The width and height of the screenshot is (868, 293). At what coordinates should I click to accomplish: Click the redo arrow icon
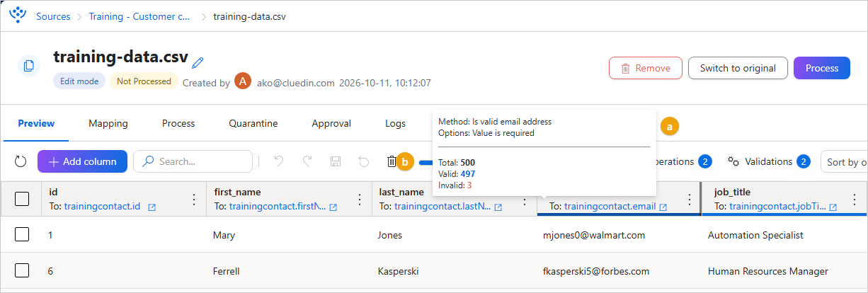tap(307, 161)
